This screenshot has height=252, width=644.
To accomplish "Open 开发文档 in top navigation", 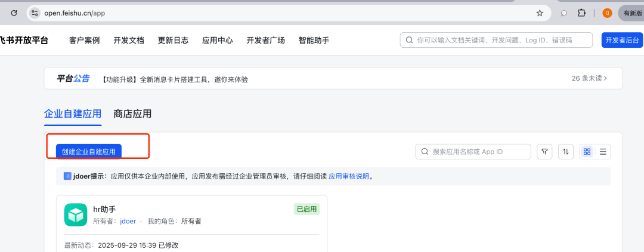I will 129,40.
